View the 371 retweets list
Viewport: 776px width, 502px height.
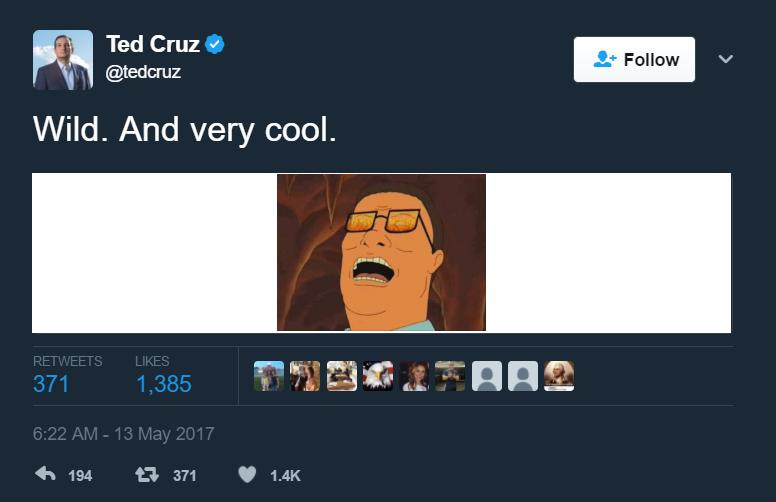pyautogui.click(x=51, y=384)
